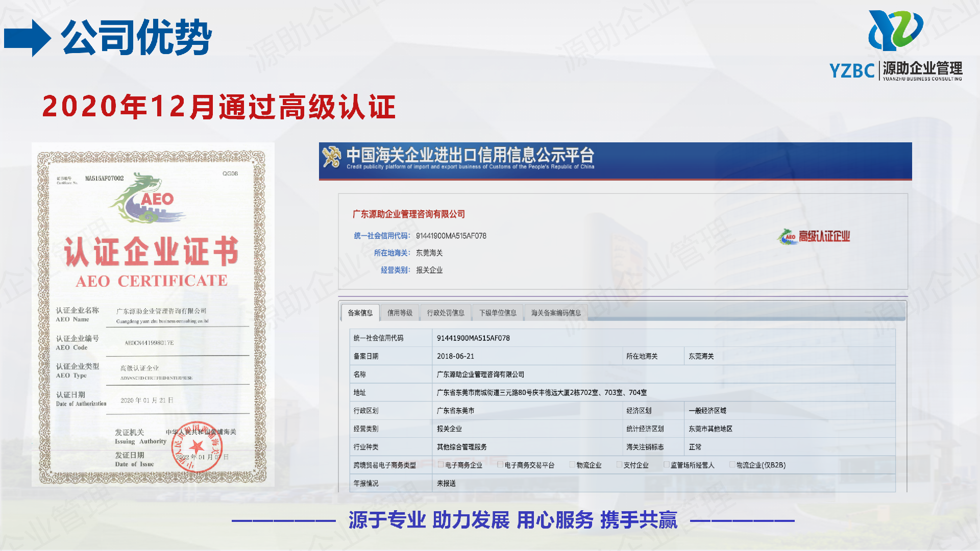Click the slogan 源于专业 助力发展 用心服务 携手共赢
The width and height of the screenshot is (980, 551).
tap(512, 520)
